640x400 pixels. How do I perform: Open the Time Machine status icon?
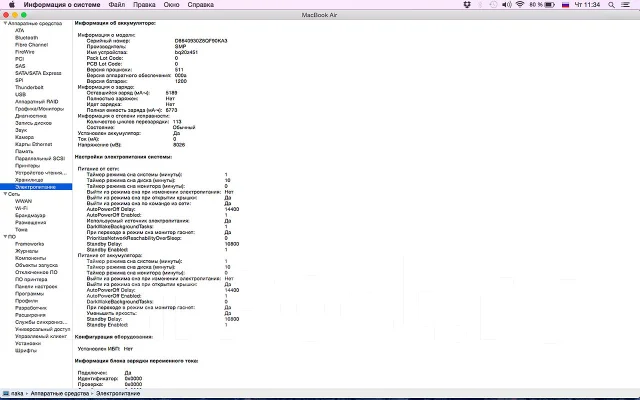coord(493,4)
